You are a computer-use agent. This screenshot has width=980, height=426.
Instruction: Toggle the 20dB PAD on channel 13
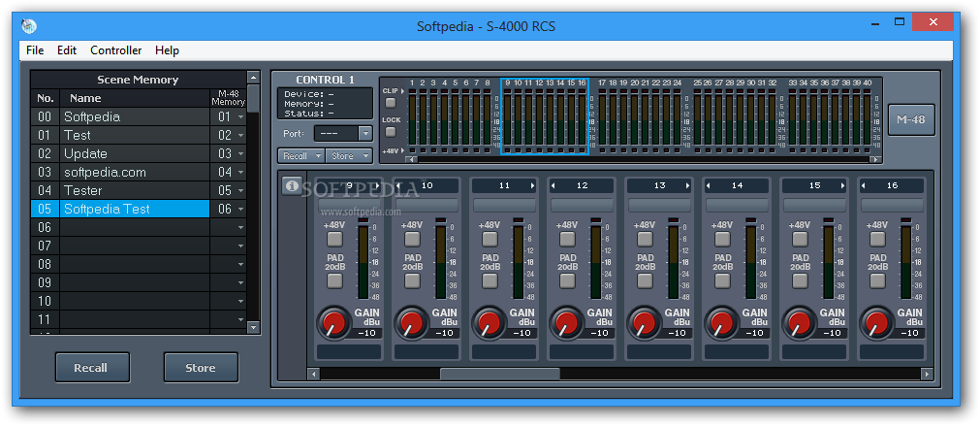click(645, 280)
